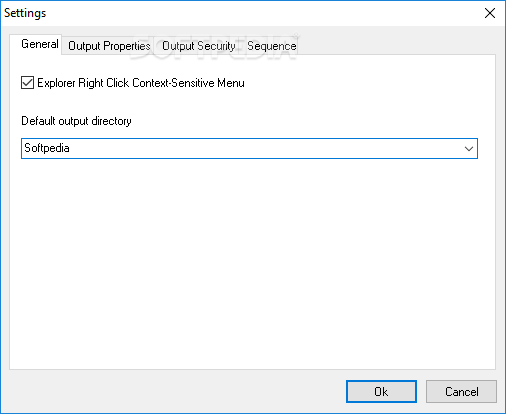
Task: Click the empty area of the General panel
Action: (x=252, y=263)
